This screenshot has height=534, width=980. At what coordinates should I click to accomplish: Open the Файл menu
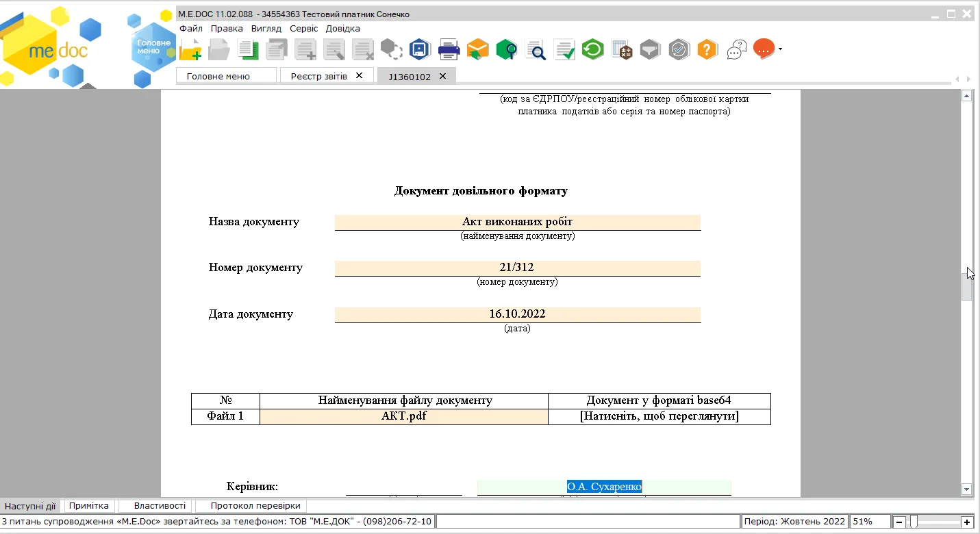191,29
